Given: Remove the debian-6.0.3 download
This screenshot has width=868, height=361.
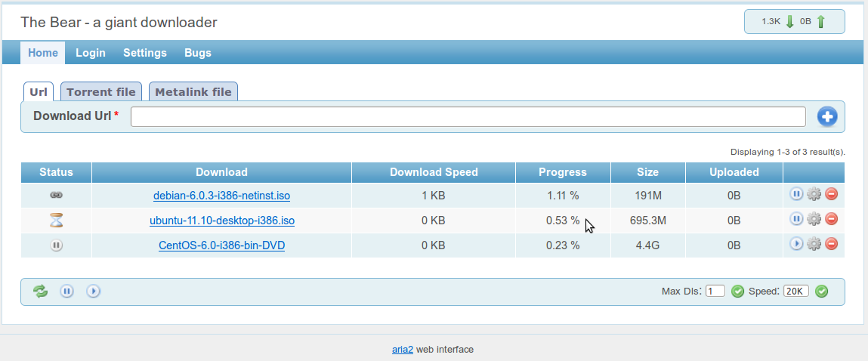Looking at the screenshot, I should tap(831, 195).
